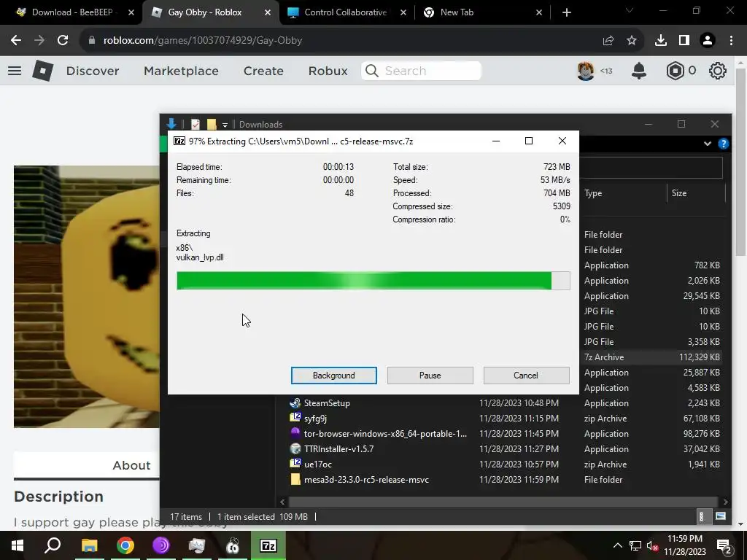Viewport: 747px width, 560px height.
Task: Switch Explorer to details view
Action: coord(701,517)
